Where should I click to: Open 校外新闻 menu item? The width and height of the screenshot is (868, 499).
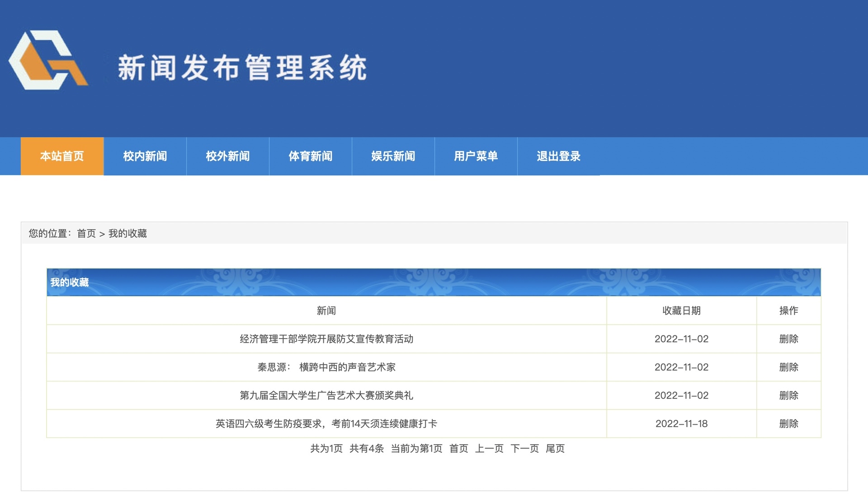(x=227, y=156)
